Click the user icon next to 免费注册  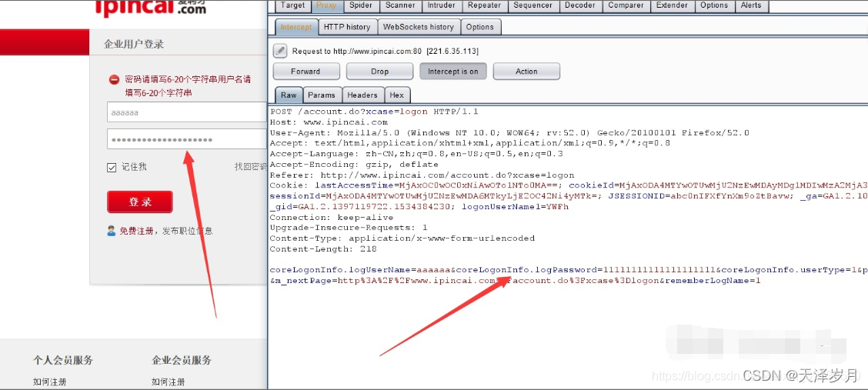point(112,231)
